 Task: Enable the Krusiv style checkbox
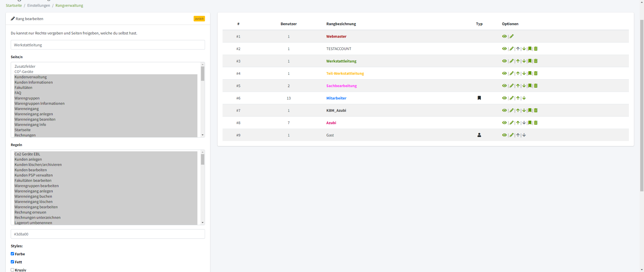click(12, 270)
